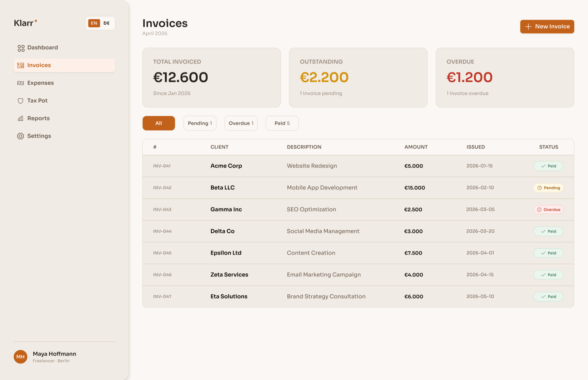The image size is (588, 380).
Task: Click Brand Strategy Consultation description
Action: pos(326,297)
